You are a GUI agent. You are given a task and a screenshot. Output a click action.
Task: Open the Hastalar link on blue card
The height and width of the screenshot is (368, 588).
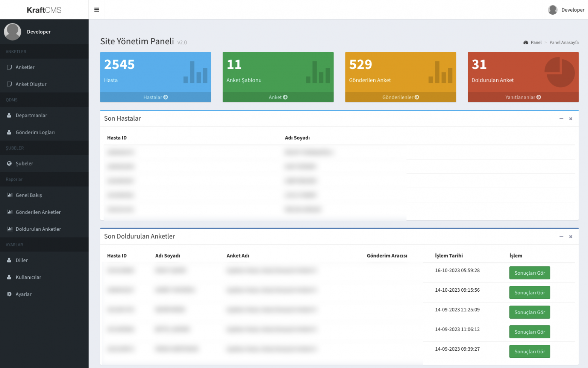156,97
